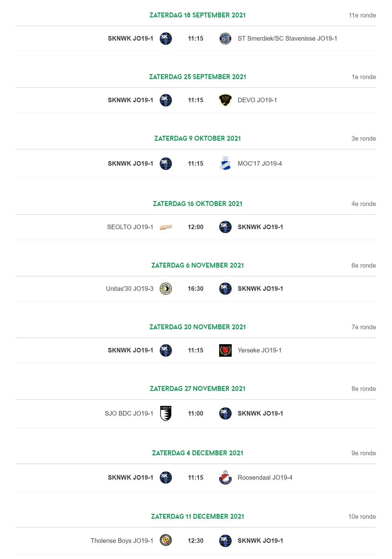This screenshot has width=392, height=559.
Task: Click the Yerseke club crest
Action: click(x=225, y=350)
